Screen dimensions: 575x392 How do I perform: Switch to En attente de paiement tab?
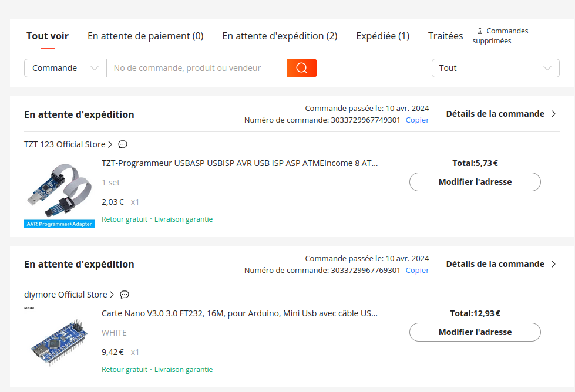pyautogui.click(x=145, y=36)
